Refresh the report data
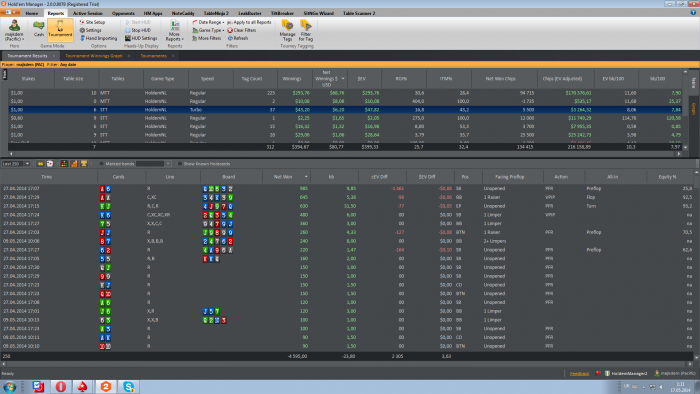The width and height of the screenshot is (700, 394). pos(238,38)
